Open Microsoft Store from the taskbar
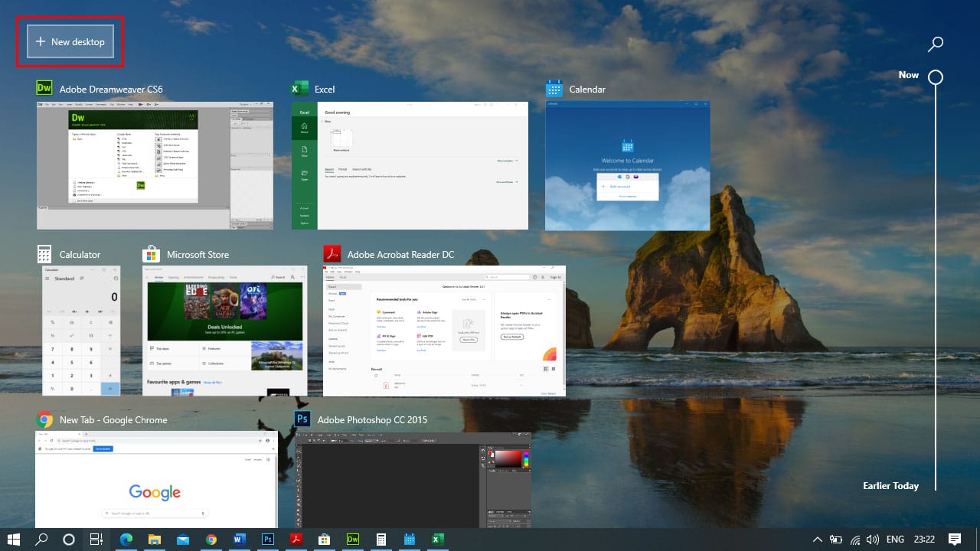This screenshot has height=551, width=980. pyautogui.click(x=324, y=540)
